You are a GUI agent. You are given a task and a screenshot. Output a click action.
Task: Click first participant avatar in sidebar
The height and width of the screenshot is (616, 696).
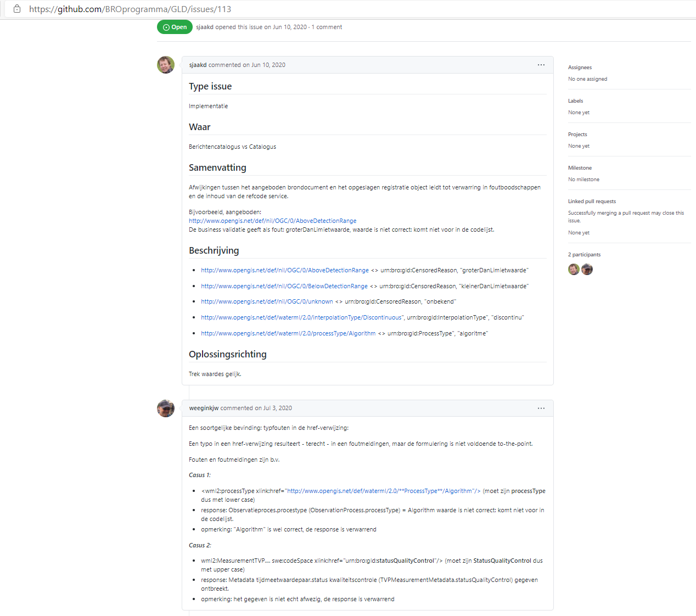coord(574,269)
